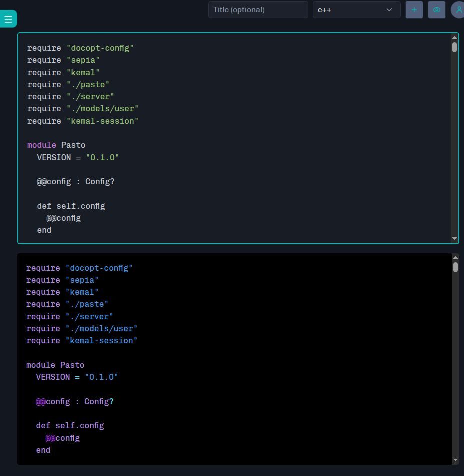The width and height of the screenshot is (464, 476).
Task: Click the preview pane scrollbar up arrow
Action: pos(455,257)
